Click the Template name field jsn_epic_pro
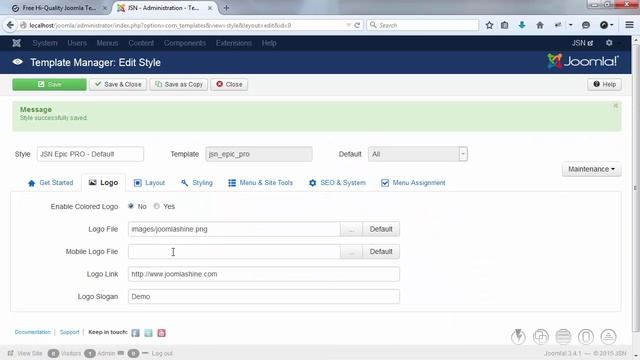This screenshot has height=360, width=640. (259, 154)
